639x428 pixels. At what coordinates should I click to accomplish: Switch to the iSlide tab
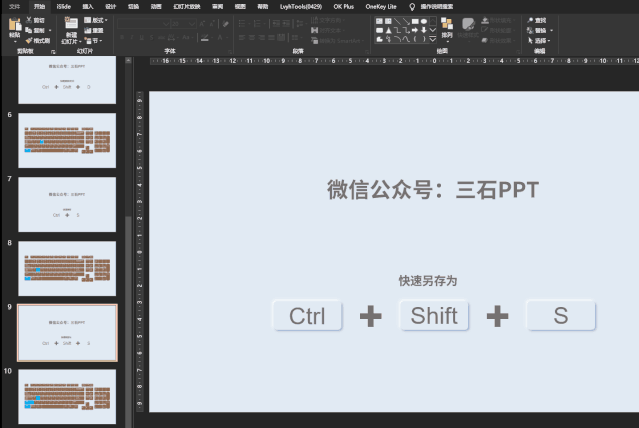[64, 7]
